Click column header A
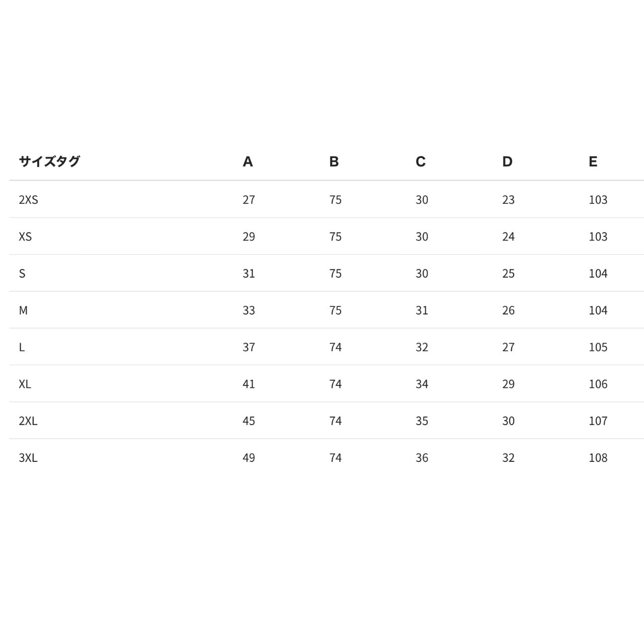Image resolution: width=644 pixels, height=644 pixels. point(248,162)
